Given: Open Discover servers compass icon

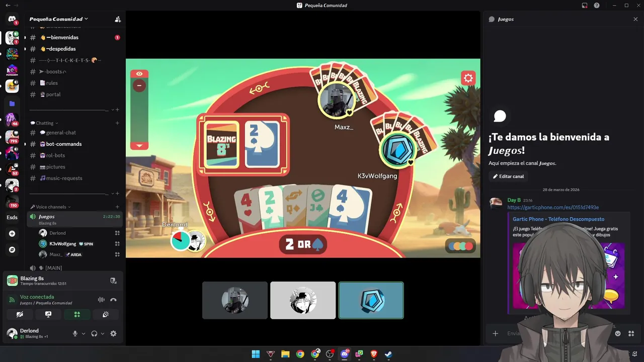Looking at the screenshot, I should pos(12,249).
